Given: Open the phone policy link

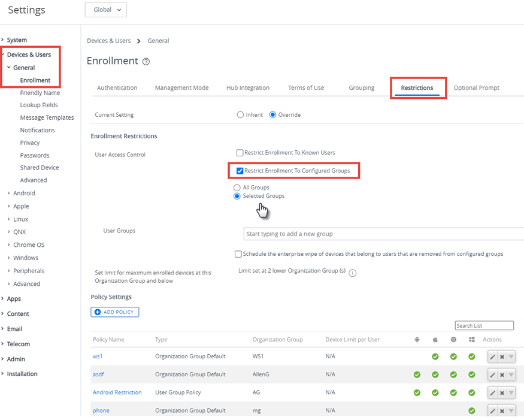Looking at the screenshot, I should click(x=101, y=410).
